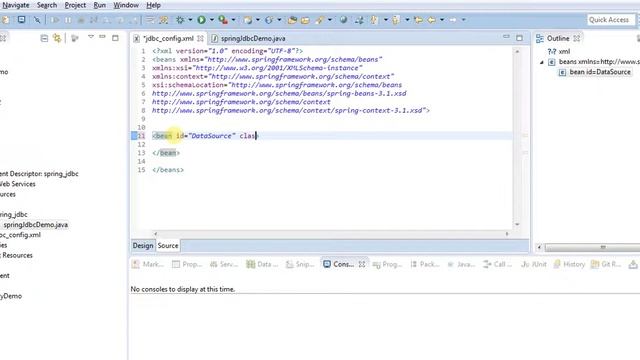The height and width of the screenshot is (360, 640).
Task: Switch to the Design tab of XML editor
Action: [x=143, y=246]
